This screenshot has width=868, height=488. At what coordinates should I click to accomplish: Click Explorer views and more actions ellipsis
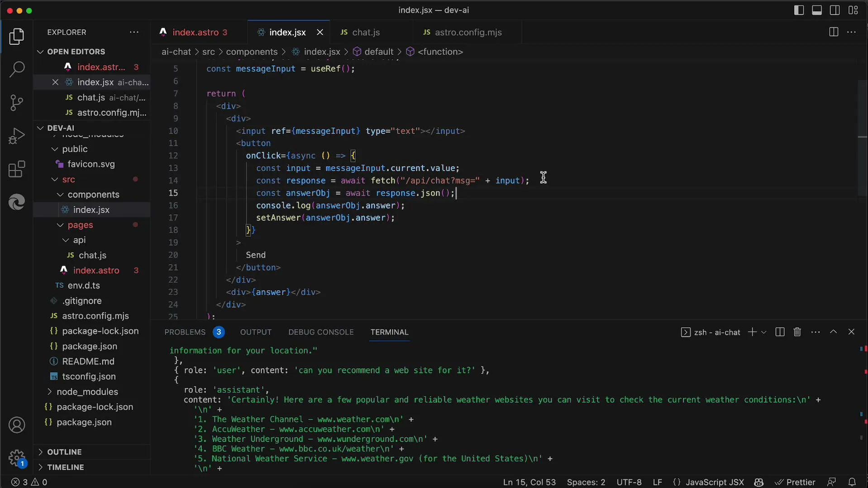[x=134, y=32]
